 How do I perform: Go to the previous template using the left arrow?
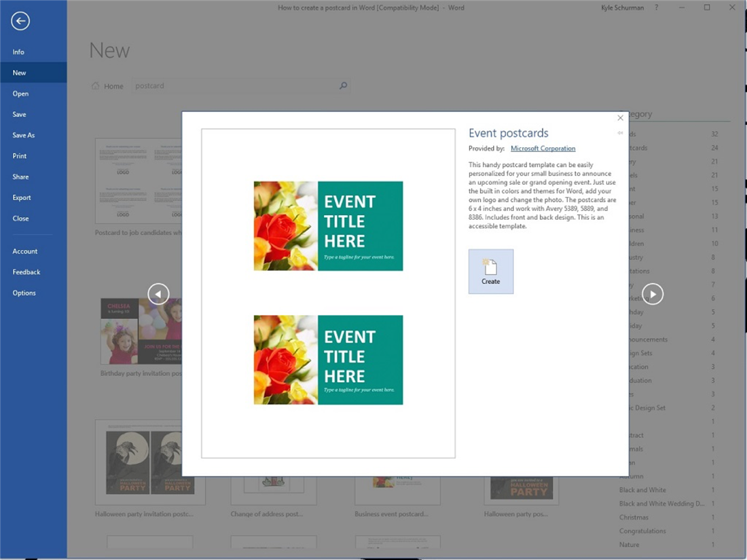158,294
